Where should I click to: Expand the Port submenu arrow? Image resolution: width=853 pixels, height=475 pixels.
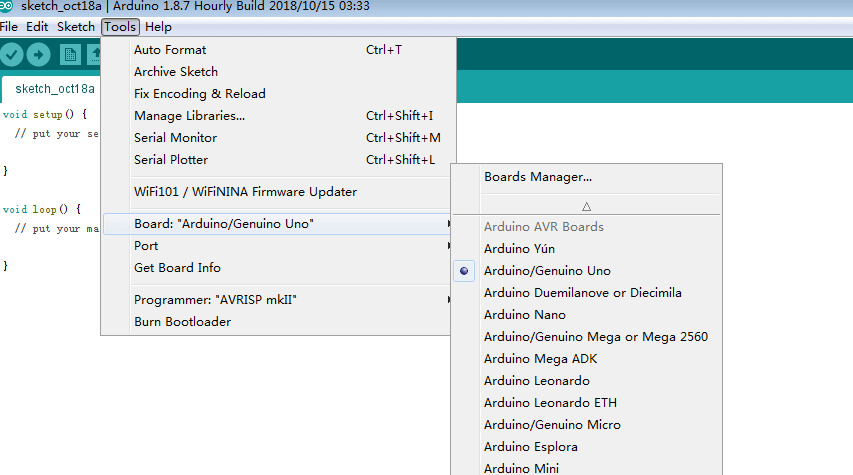[x=448, y=246]
